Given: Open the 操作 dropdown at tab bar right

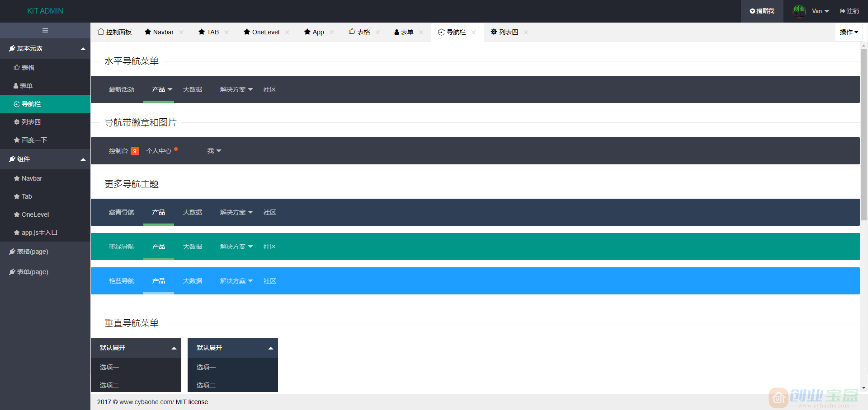Looking at the screenshot, I should (x=849, y=32).
